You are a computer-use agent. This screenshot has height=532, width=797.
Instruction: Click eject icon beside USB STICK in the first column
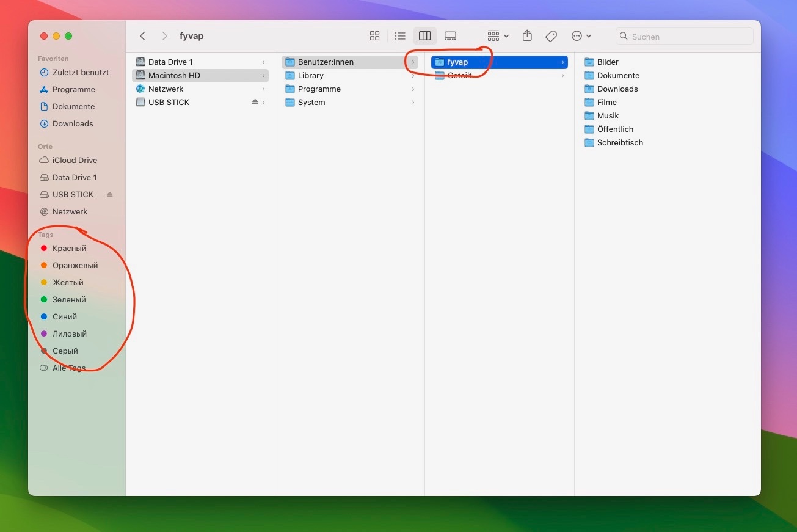pos(255,102)
